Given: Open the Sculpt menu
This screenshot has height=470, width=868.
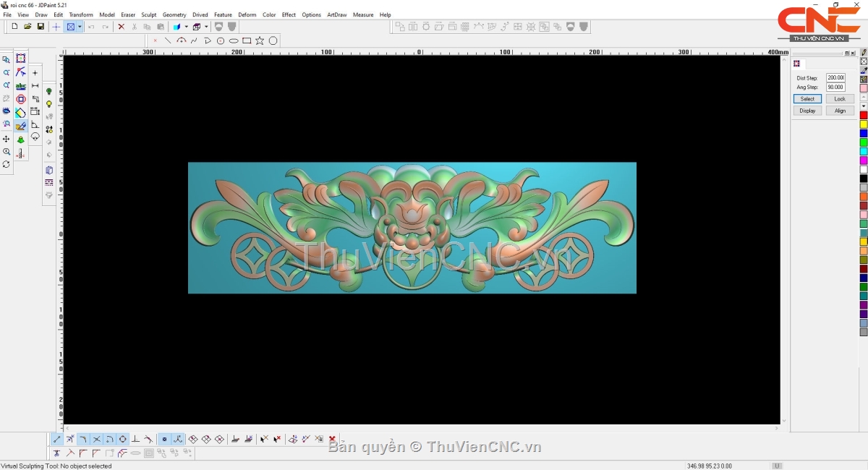Looking at the screenshot, I should tap(148, 14).
